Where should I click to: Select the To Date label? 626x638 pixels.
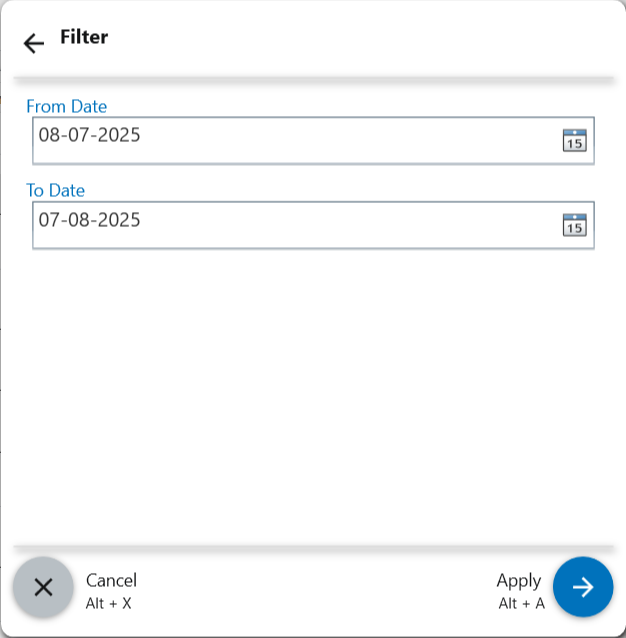click(55, 190)
